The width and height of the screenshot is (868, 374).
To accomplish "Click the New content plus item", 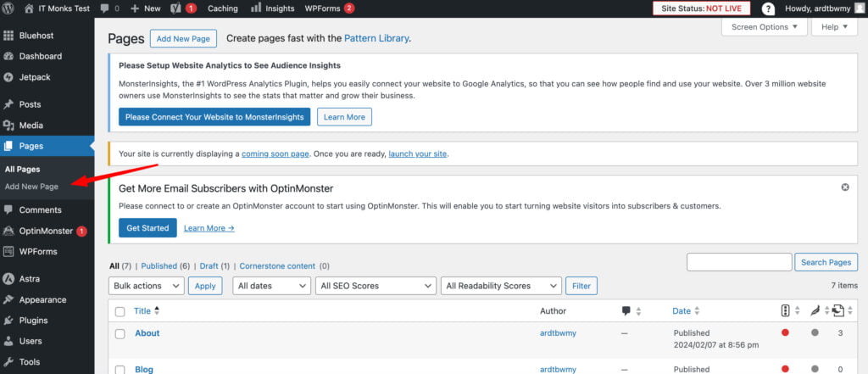I will pos(146,8).
